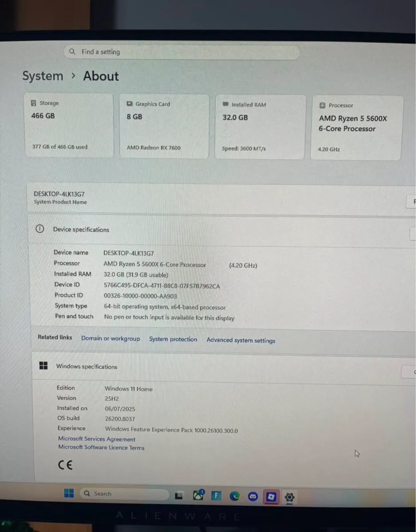This screenshot has height=532, width=416.
Task: Click the Windows logo beside Windows specifications
Action: coord(43,366)
